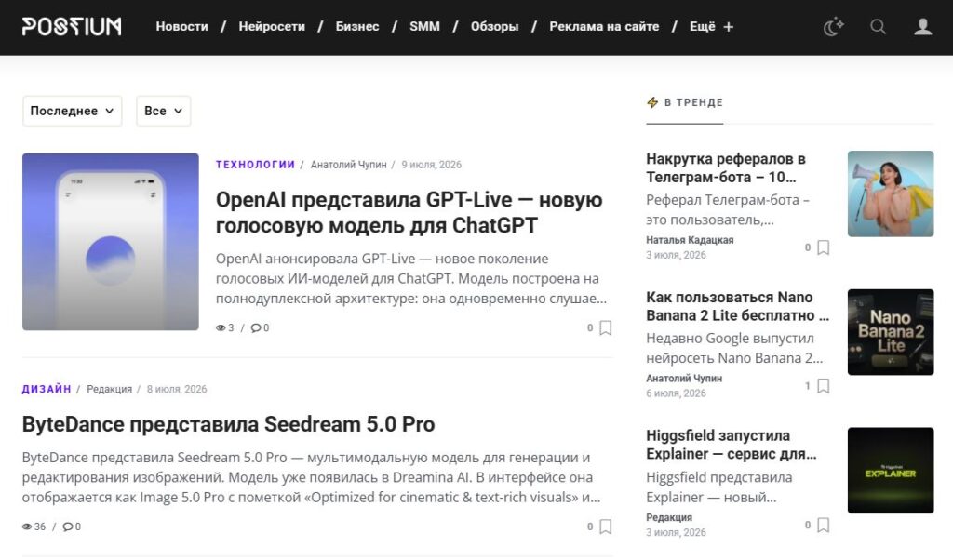Open the Все filter dropdown

point(164,111)
